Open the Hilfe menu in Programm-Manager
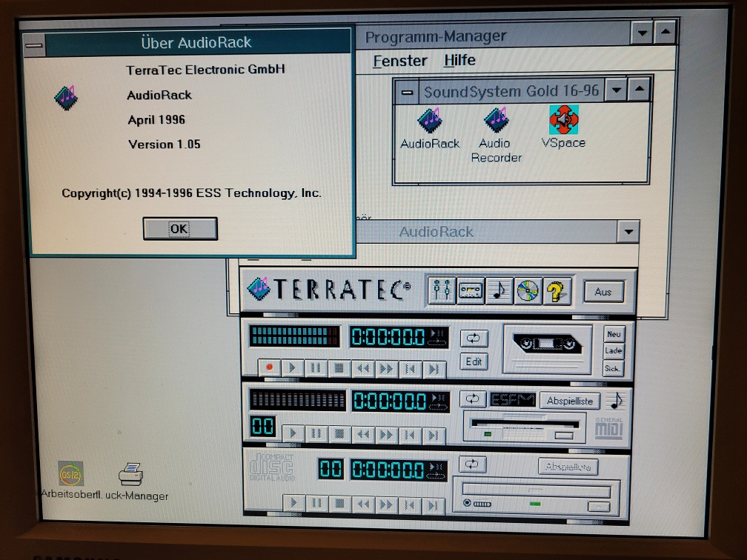Viewport: 747px width, 560px height. point(459,60)
